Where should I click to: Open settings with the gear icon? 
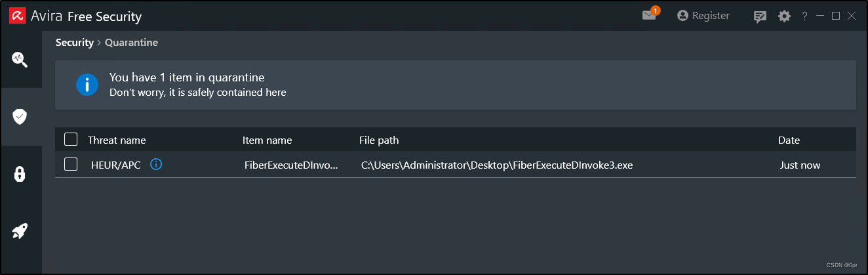pos(784,16)
